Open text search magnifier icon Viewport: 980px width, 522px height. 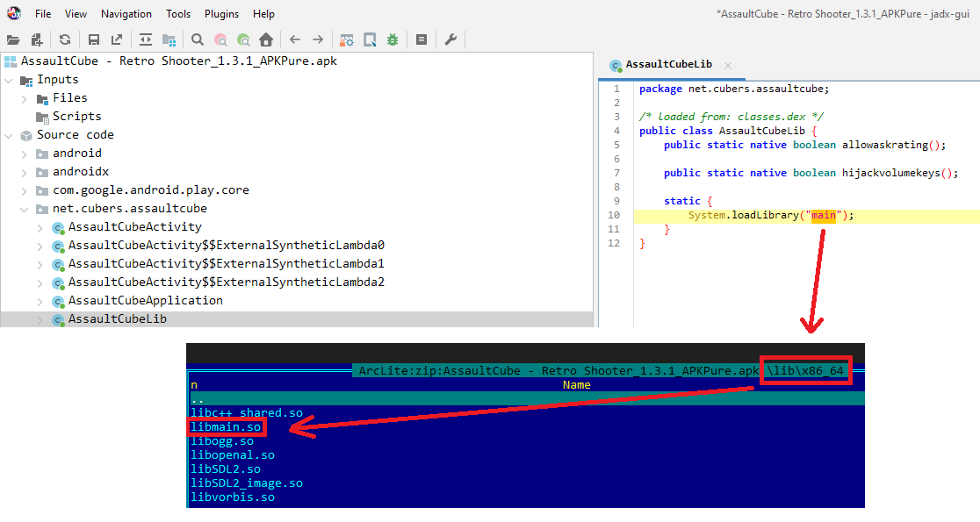point(198,40)
